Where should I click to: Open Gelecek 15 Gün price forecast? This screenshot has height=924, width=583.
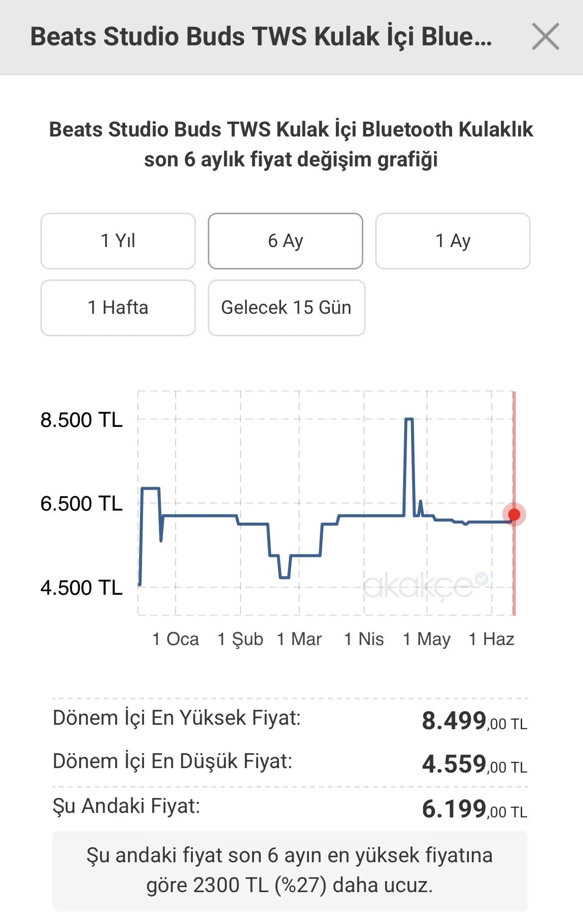[287, 308]
